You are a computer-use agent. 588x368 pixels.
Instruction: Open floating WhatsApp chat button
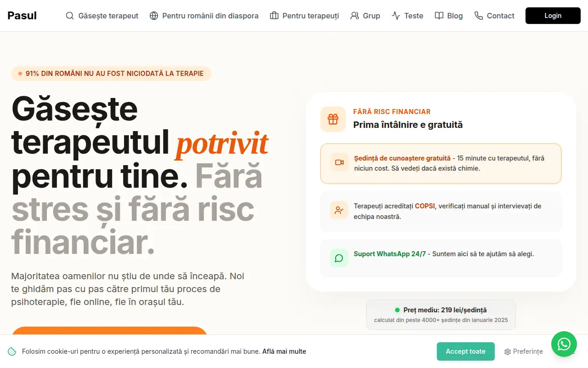click(x=564, y=344)
